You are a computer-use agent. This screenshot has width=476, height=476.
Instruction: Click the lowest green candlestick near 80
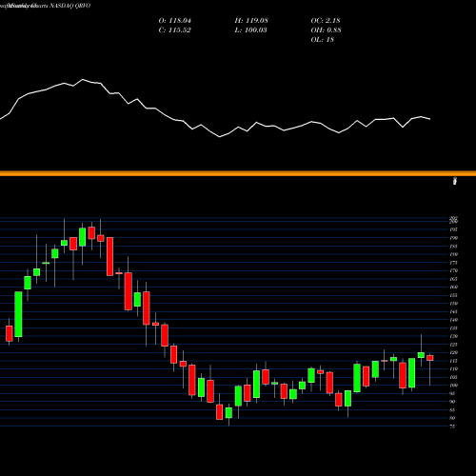(228, 413)
